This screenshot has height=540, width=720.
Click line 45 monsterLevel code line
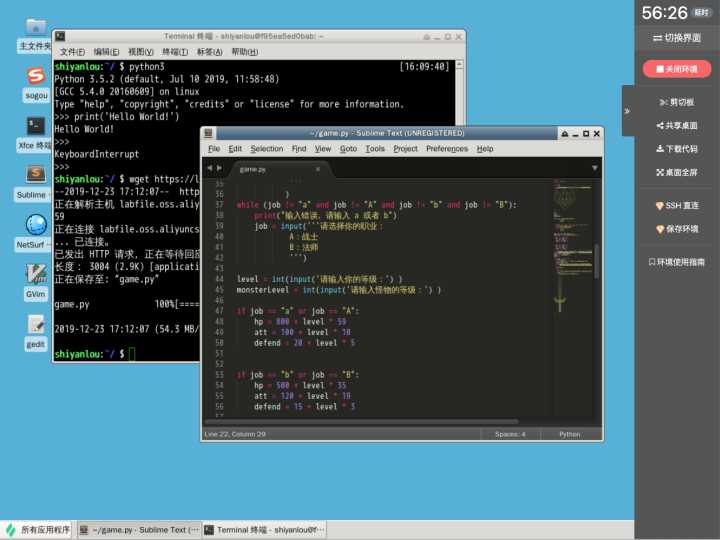click(x=338, y=290)
